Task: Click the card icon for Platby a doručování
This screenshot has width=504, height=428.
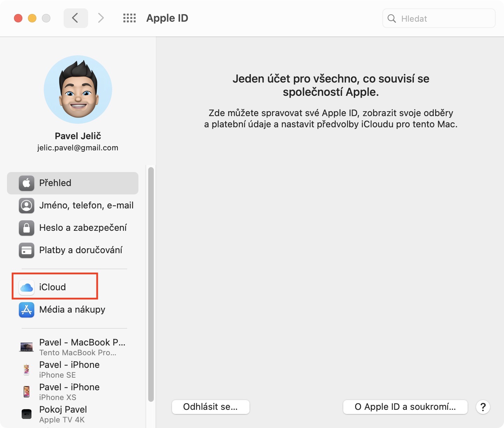Action: pos(27,250)
